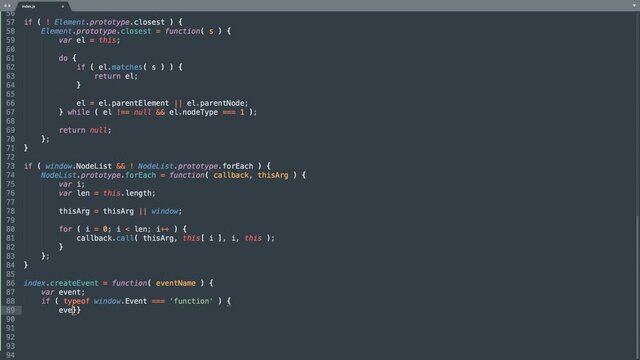Switch to the index.js tab

(42, 6)
